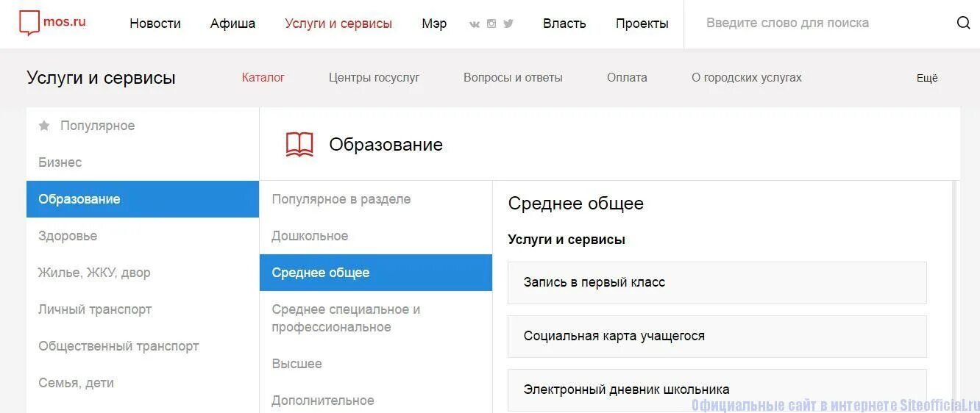
Task: Click the Среднее общее heading in content panel
Action: click(x=575, y=204)
